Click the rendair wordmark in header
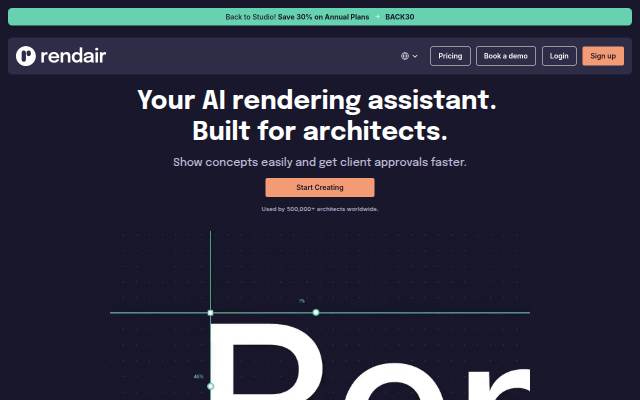640x400 pixels. [x=73, y=56]
